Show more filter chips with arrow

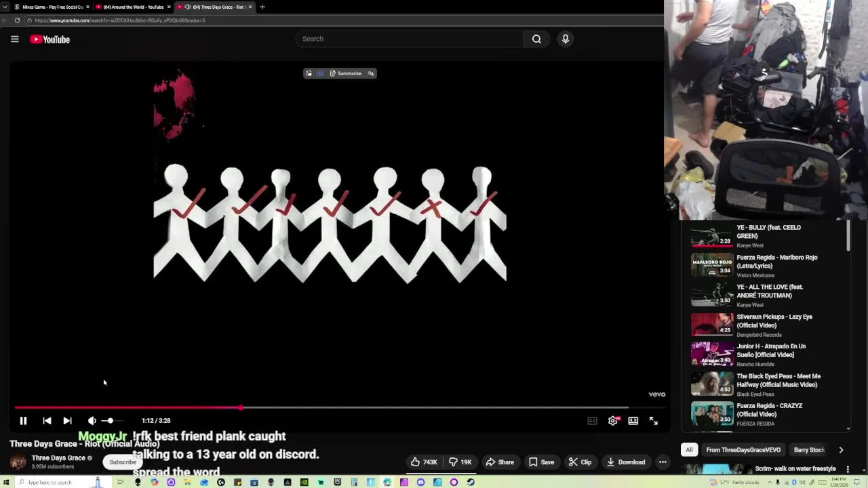click(x=841, y=450)
